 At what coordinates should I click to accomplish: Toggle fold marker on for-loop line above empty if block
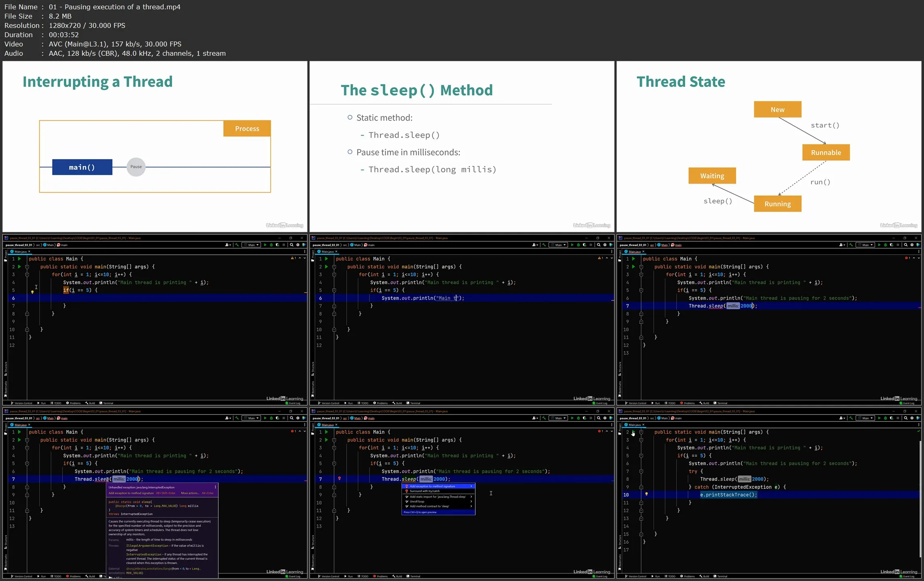[27, 275]
